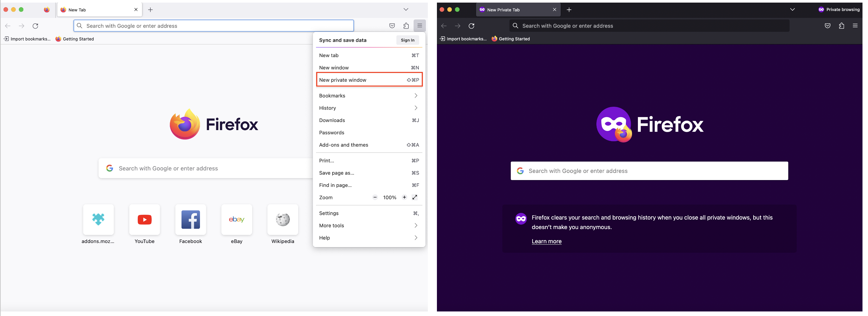
Task: Open Extensions puzzle icon in left window
Action: (x=406, y=26)
